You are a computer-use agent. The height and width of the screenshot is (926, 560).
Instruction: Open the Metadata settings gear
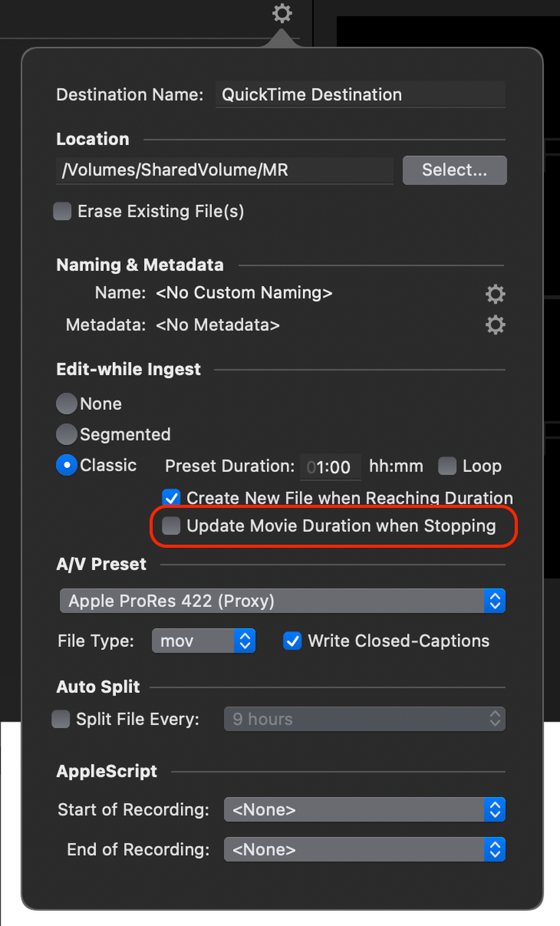(495, 325)
